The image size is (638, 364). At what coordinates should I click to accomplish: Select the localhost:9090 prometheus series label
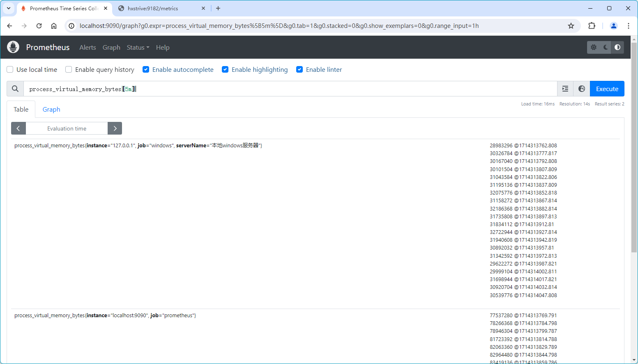[105, 316]
